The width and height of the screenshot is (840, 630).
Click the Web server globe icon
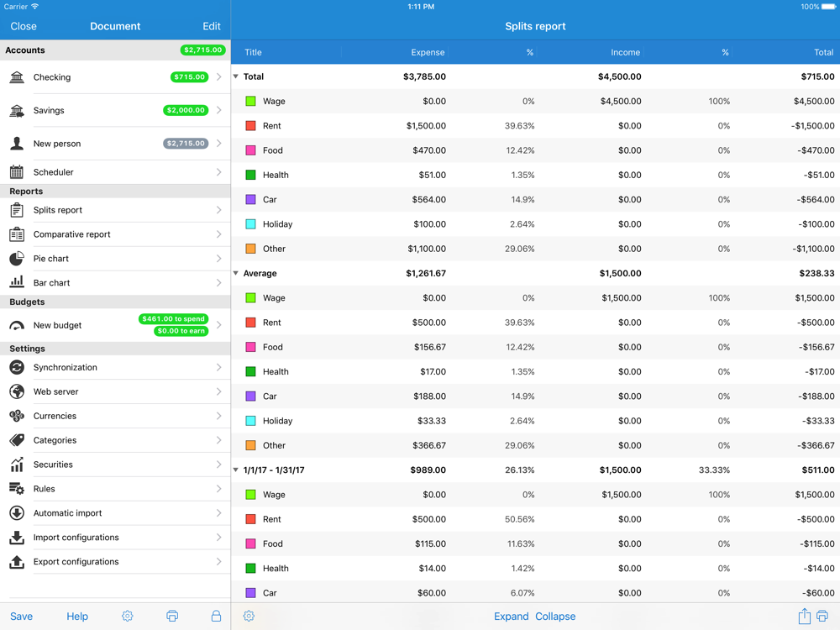click(17, 391)
